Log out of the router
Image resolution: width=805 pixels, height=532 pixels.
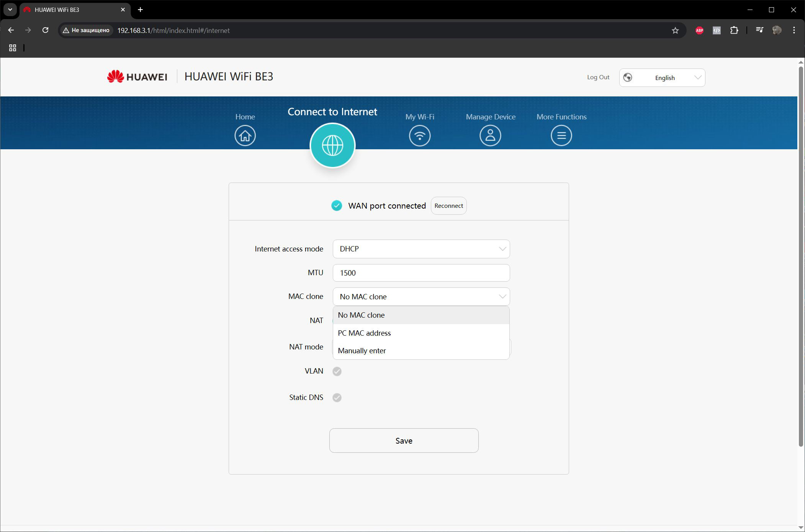(598, 77)
